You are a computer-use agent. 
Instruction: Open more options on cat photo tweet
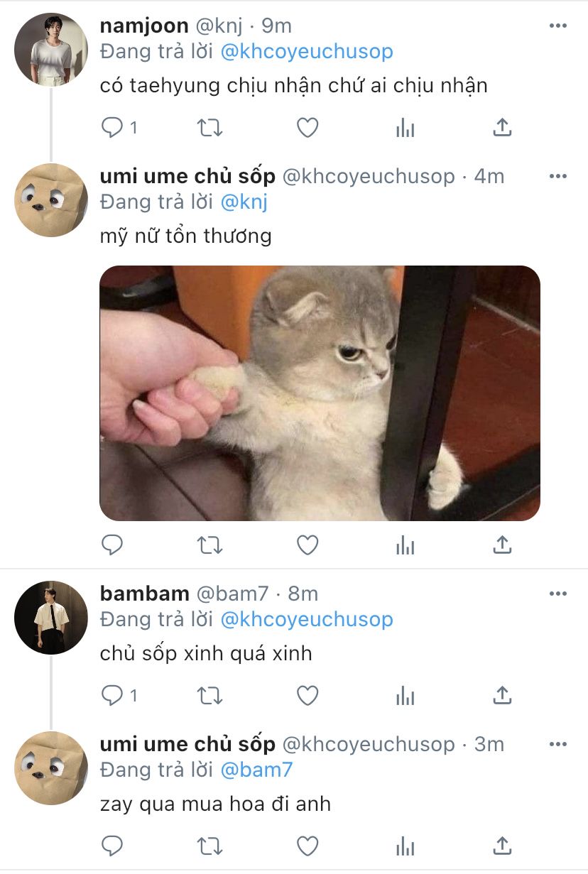(558, 175)
